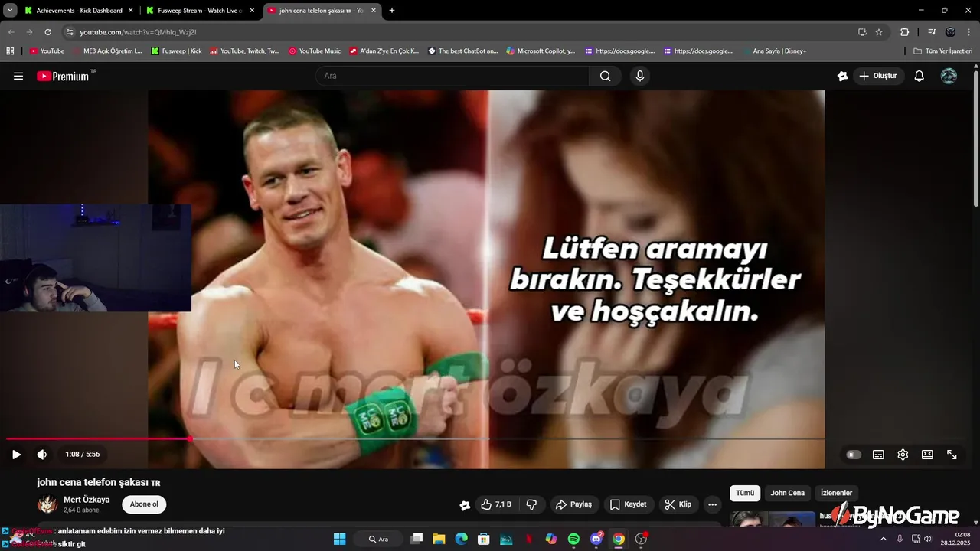Enter fullscreen mode in the player

click(952, 455)
